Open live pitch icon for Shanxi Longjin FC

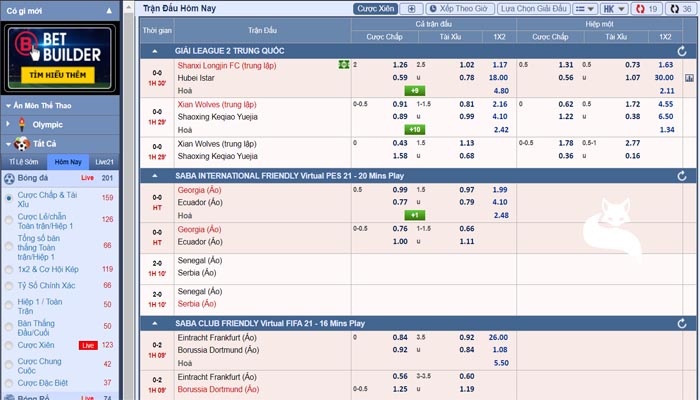(343, 65)
